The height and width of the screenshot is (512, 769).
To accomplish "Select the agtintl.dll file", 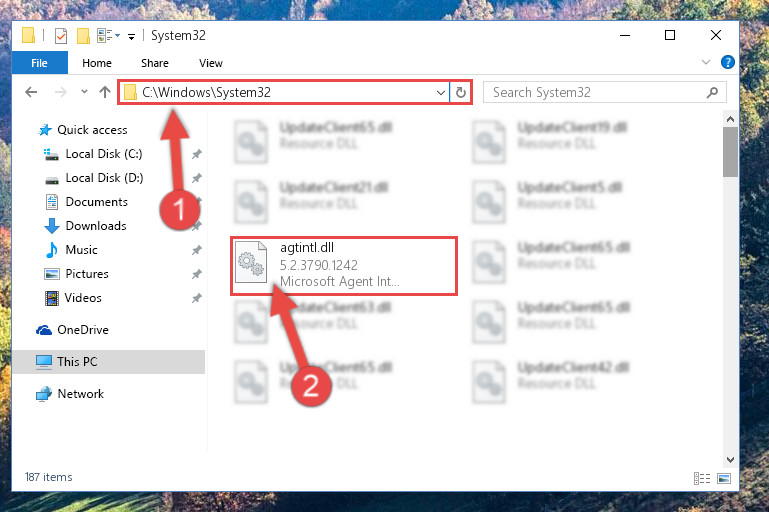I will click(x=344, y=265).
